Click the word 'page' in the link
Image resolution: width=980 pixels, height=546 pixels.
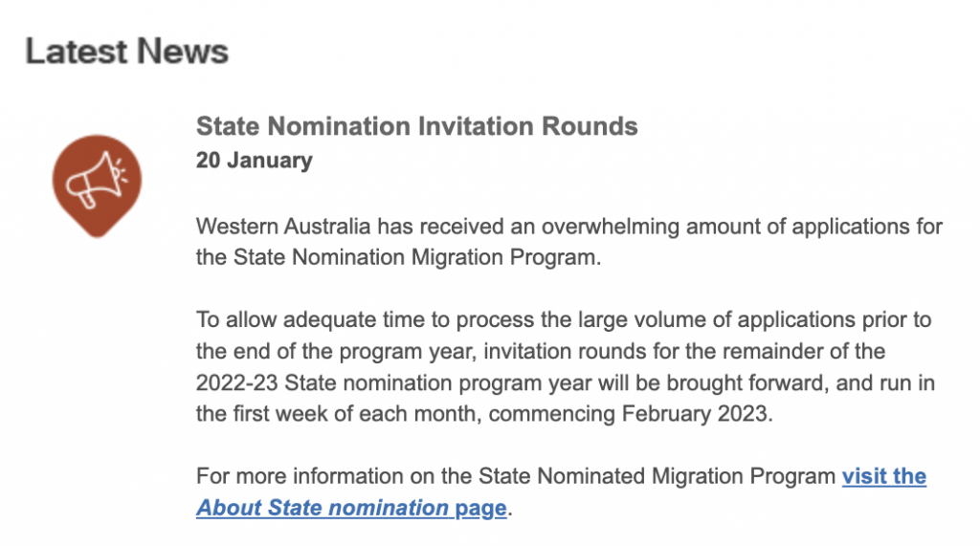click(x=480, y=508)
